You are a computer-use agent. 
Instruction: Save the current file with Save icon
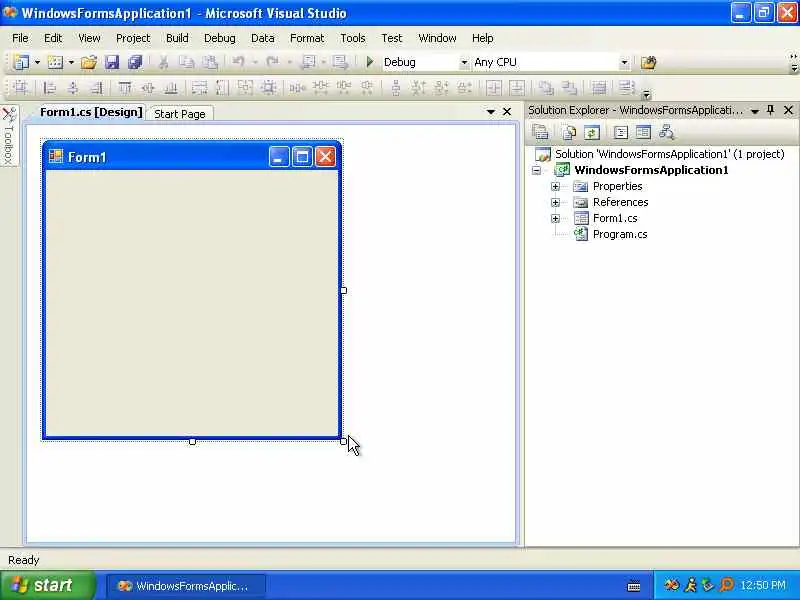pos(112,62)
